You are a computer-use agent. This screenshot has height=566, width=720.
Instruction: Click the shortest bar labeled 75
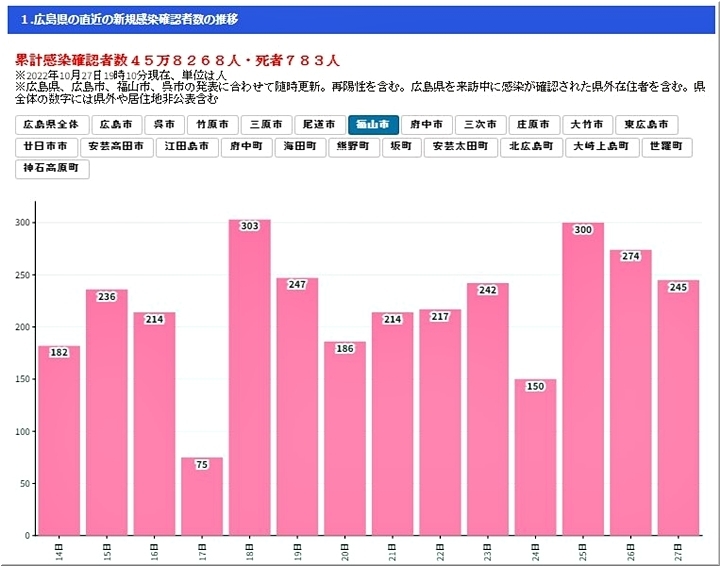[x=201, y=496]
